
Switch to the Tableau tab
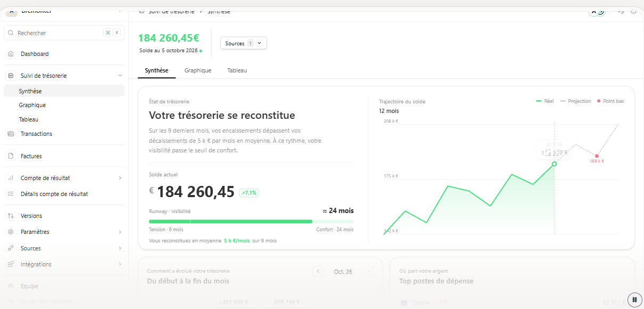point(237,70)
